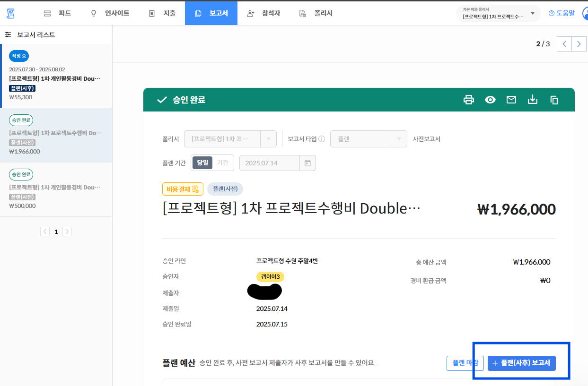This screenshot has height=386, width=588.
Task: Open the 인사이트 tab
Action: (x=109, y=13)
